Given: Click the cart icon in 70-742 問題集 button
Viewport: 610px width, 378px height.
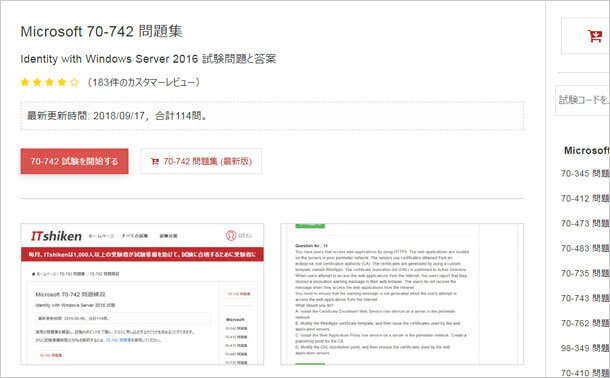Looking at the screenshot, I should click(x=155, y=161).
